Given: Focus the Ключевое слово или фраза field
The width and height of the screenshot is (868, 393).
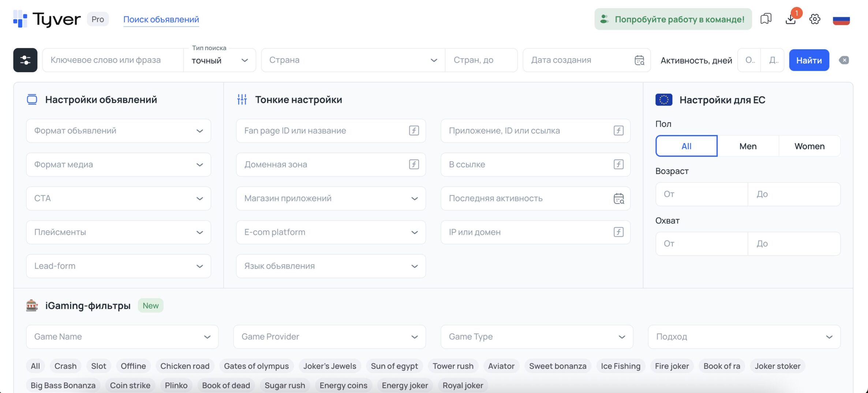Looking at the screenshot, I should pyautogui.click(x=113, y=60).
